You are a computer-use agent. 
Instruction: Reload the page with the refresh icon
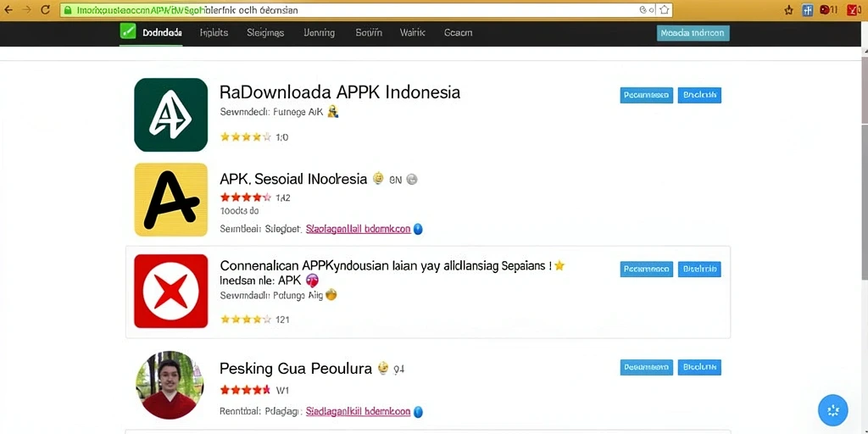(x=46, y=10)
